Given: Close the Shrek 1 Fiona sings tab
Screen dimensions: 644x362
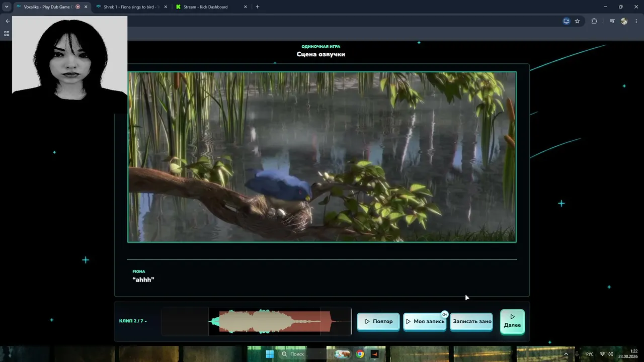Looking at the screenshot, I should (x=166, y=7).
